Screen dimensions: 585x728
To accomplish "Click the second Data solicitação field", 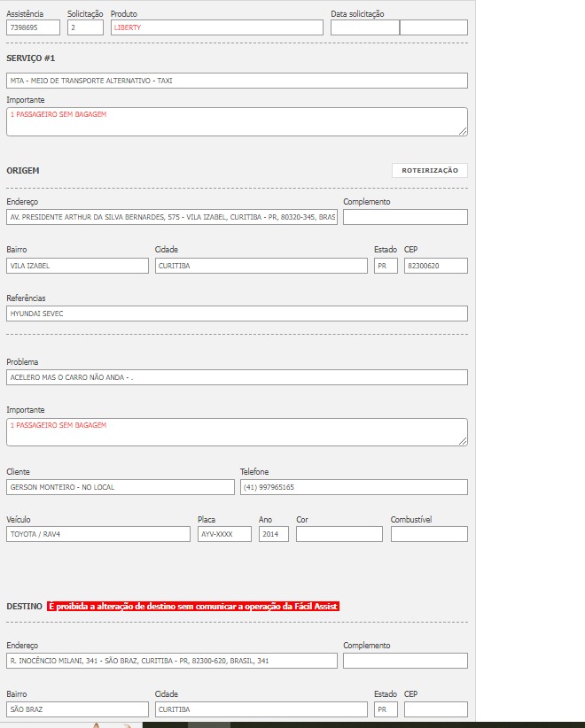I will pyautogui.click(x=434, y=27).
